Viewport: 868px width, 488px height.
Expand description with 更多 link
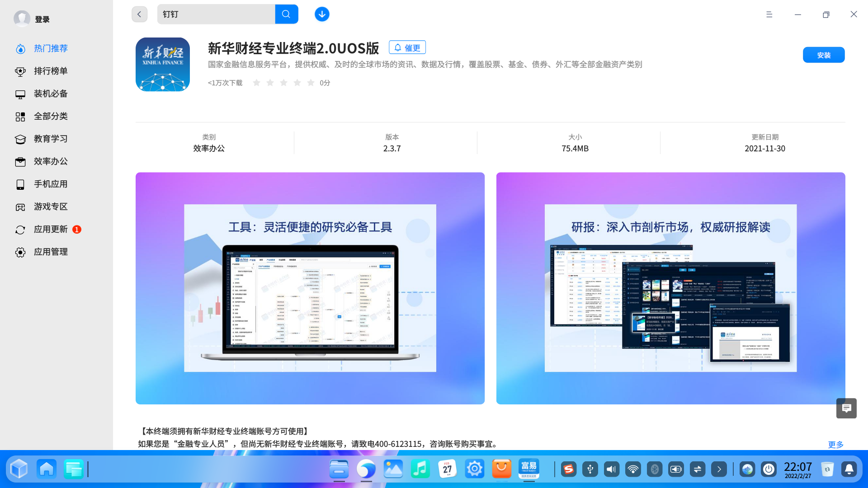[835, 444]
